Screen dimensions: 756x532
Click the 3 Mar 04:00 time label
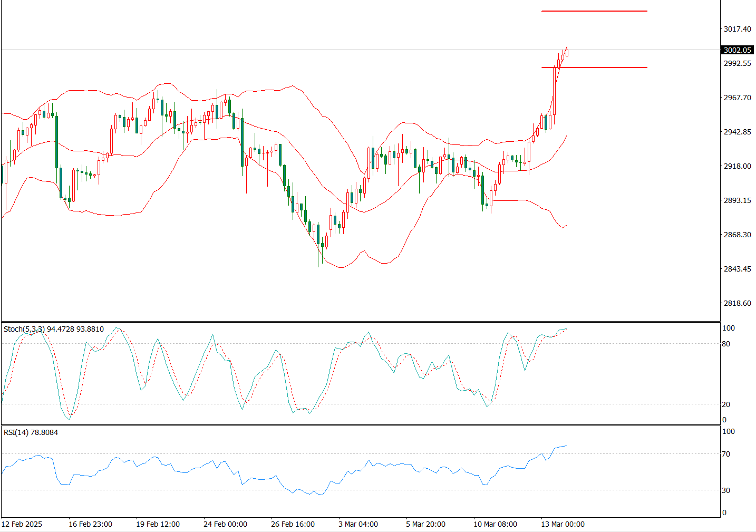(x=358, y=524)
